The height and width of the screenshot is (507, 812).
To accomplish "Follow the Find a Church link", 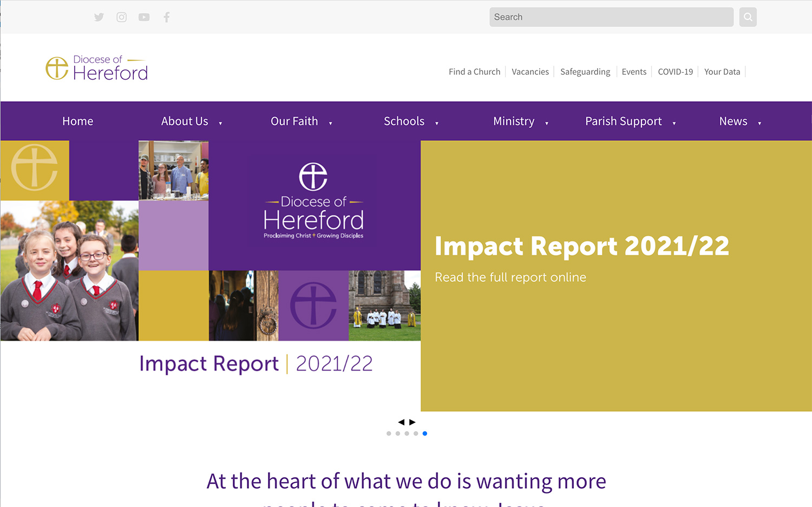I will point(475,71).
